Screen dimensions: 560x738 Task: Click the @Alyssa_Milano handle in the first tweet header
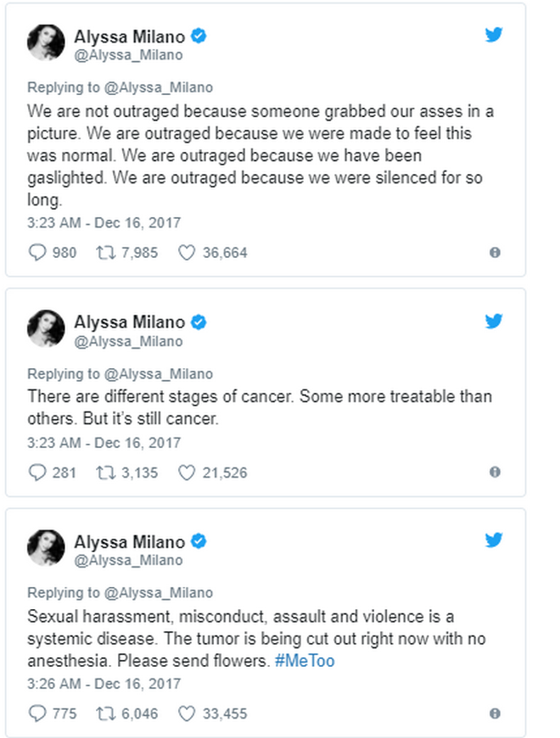[x=128, y=55]
